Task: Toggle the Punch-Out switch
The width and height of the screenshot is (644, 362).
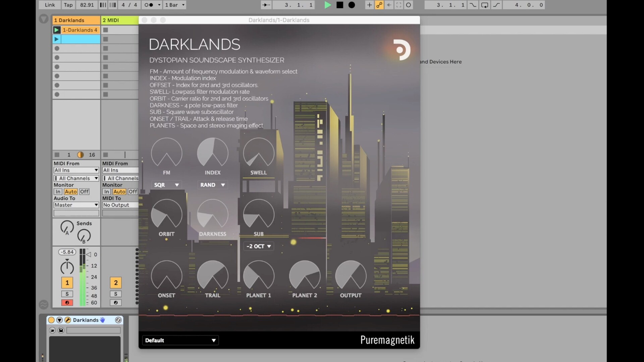Action: pyautogui.click(x=496, y=5)
